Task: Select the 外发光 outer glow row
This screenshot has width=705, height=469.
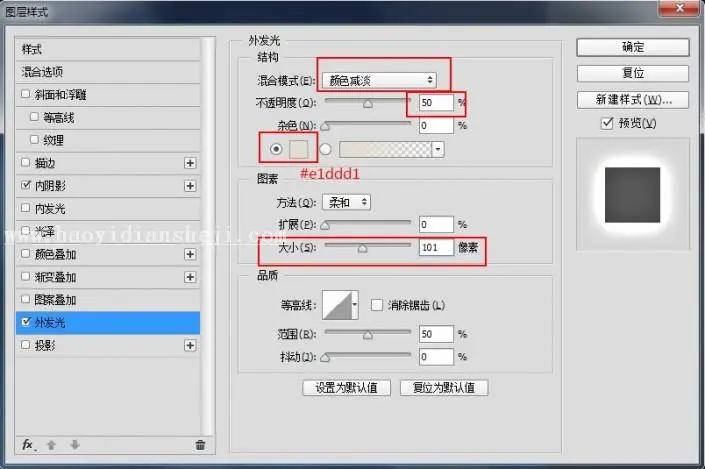Action: [x=108, y=322]
